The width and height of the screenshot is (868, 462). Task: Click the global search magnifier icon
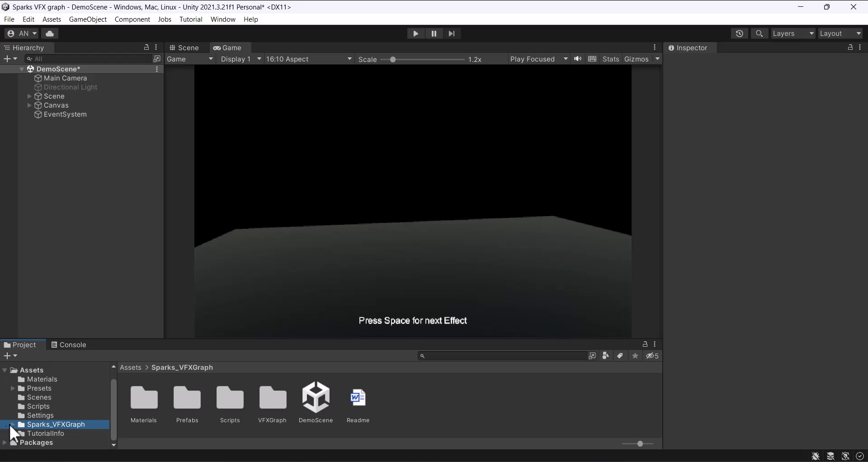point(759,33)
